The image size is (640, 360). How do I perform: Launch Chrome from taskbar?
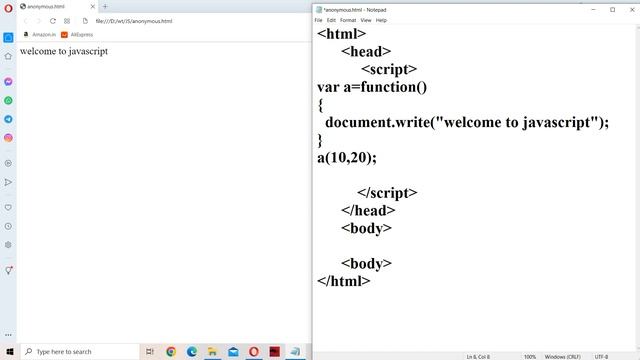pos(171,351)
